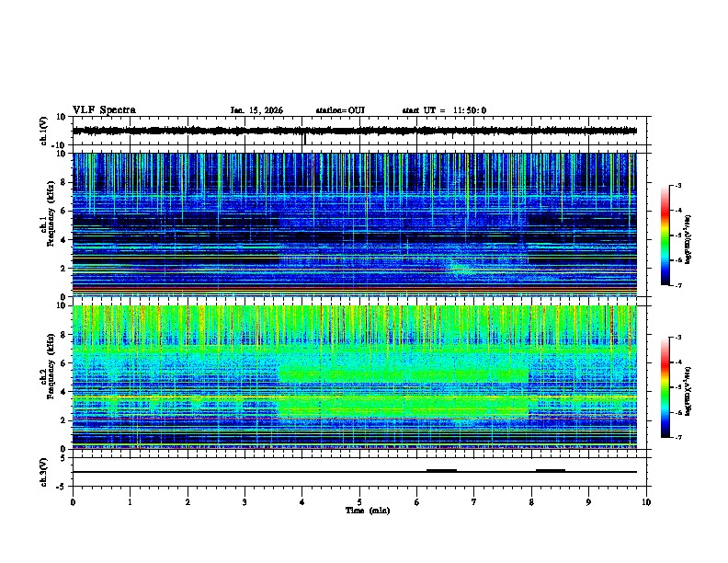Click the ch.2 frequency tick label "4"
Image resolution: width=728 pixels, height=563 pixels.
coord(64,392)
